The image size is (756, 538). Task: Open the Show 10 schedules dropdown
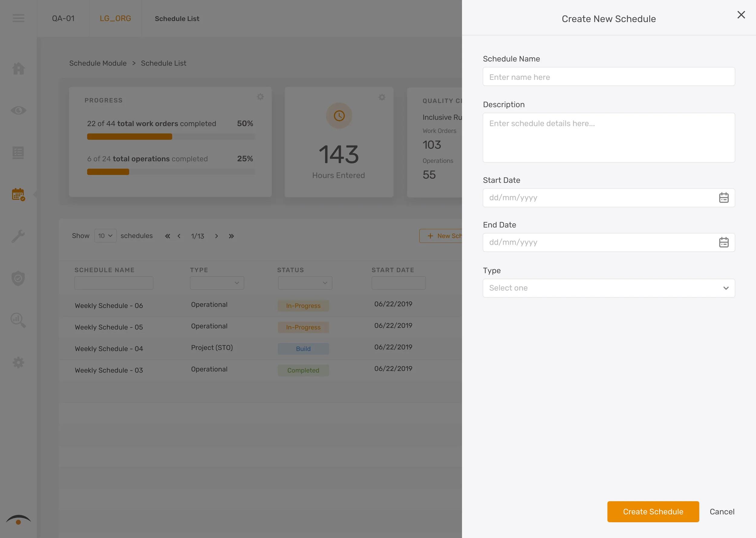click(x=105, y=236)
